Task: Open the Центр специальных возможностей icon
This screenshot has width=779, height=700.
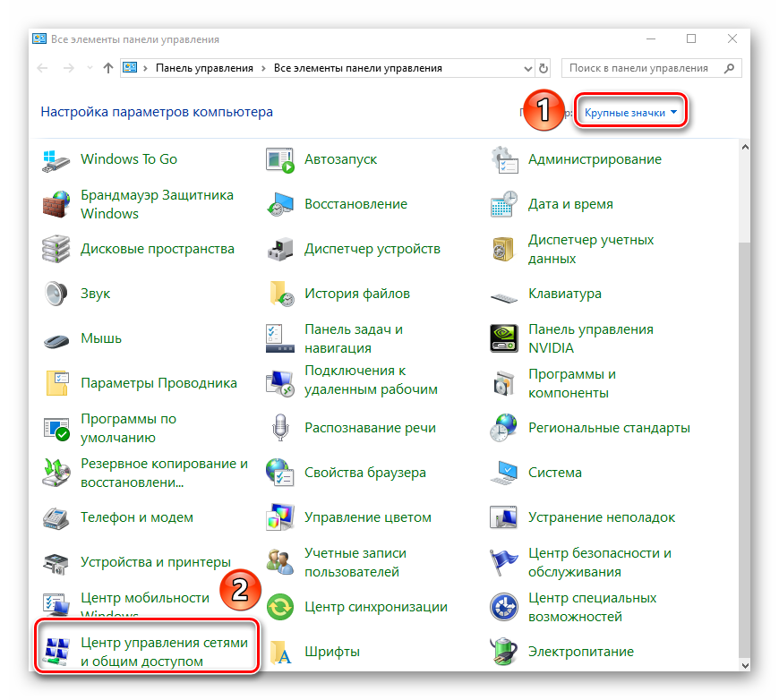Action: click(x=504, y=607)
